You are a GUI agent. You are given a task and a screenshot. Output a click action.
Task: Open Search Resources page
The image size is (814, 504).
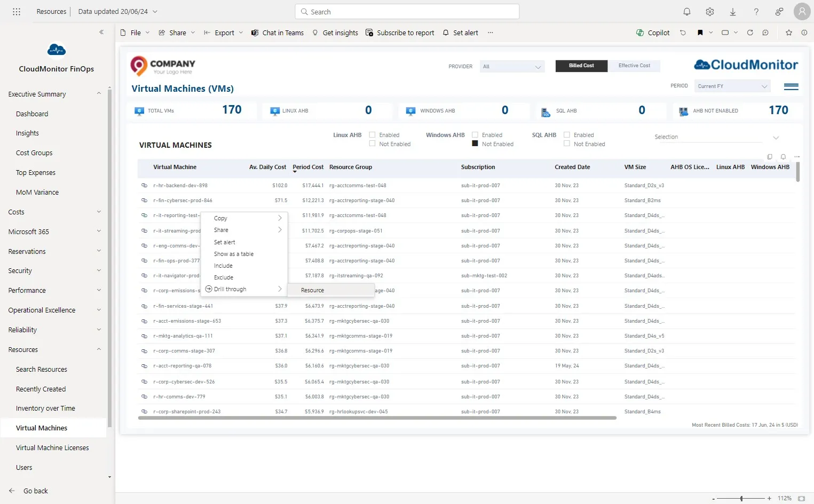[42, 369]
